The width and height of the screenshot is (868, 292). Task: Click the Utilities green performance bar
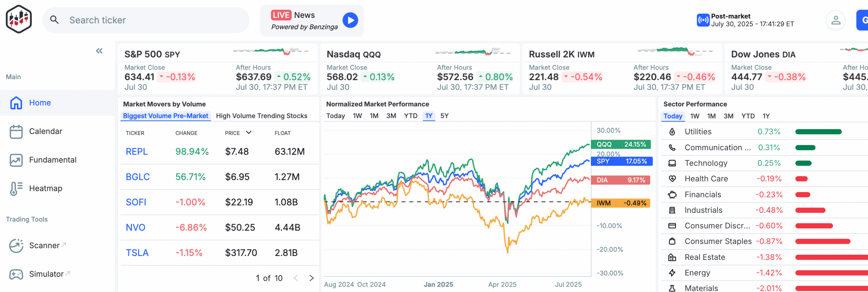(818, 132)
